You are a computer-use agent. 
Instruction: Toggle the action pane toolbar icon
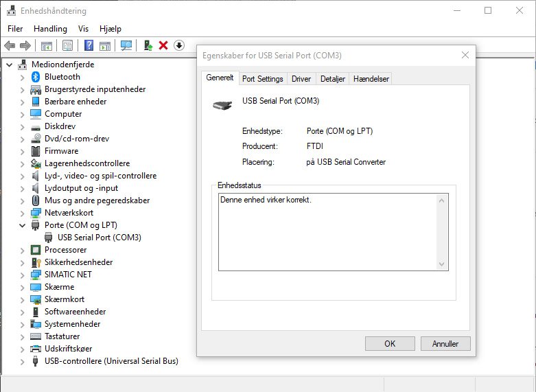[105, 45]
